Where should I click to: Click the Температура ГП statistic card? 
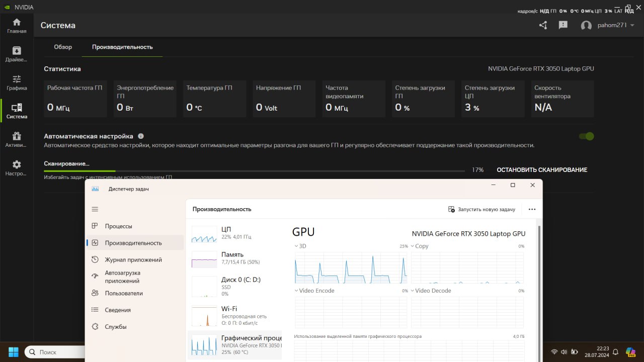point(214,99)
